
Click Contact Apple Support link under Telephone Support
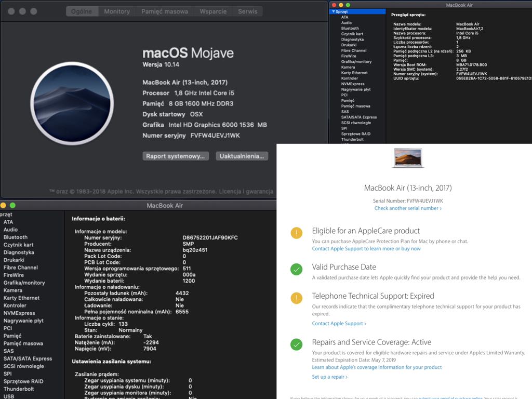tap(339, 324)
